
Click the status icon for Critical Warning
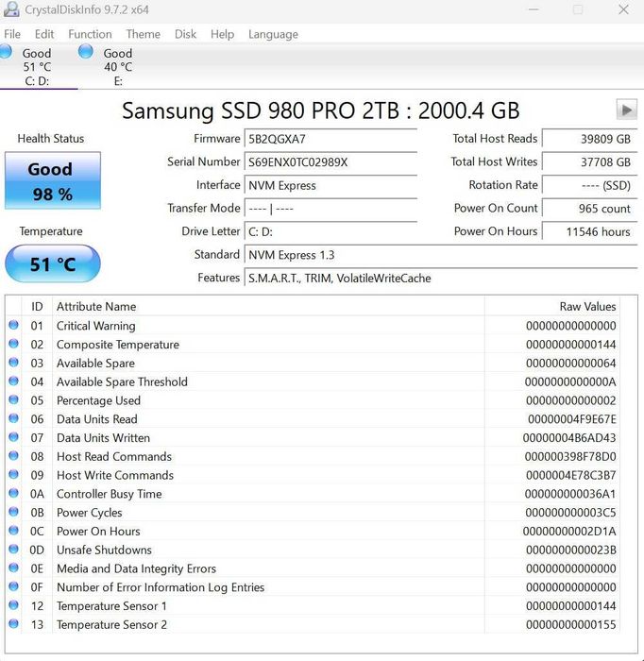tap(13, 325)
